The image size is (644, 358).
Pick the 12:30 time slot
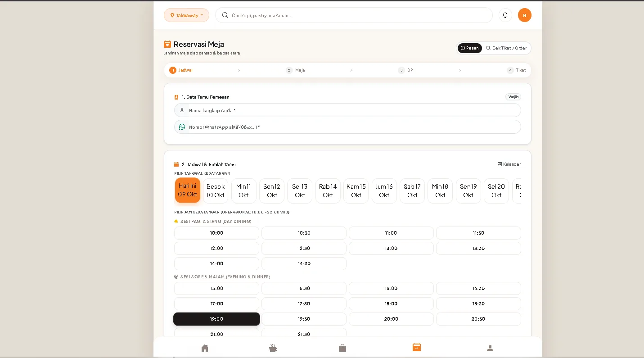(x=304, y=248)
